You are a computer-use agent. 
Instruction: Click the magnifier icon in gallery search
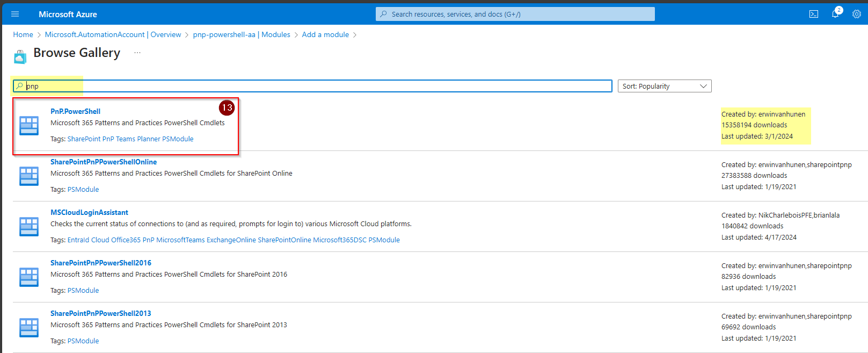(x=20, y=86)
